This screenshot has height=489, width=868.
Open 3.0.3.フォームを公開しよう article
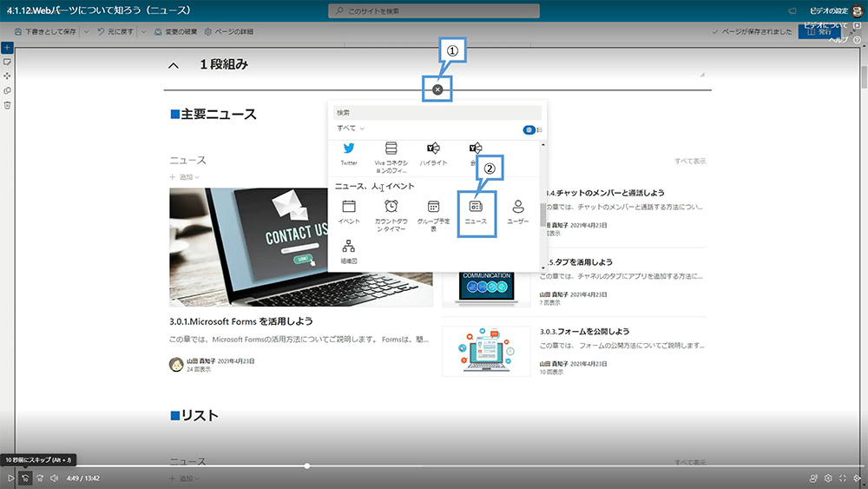point(584,331)
